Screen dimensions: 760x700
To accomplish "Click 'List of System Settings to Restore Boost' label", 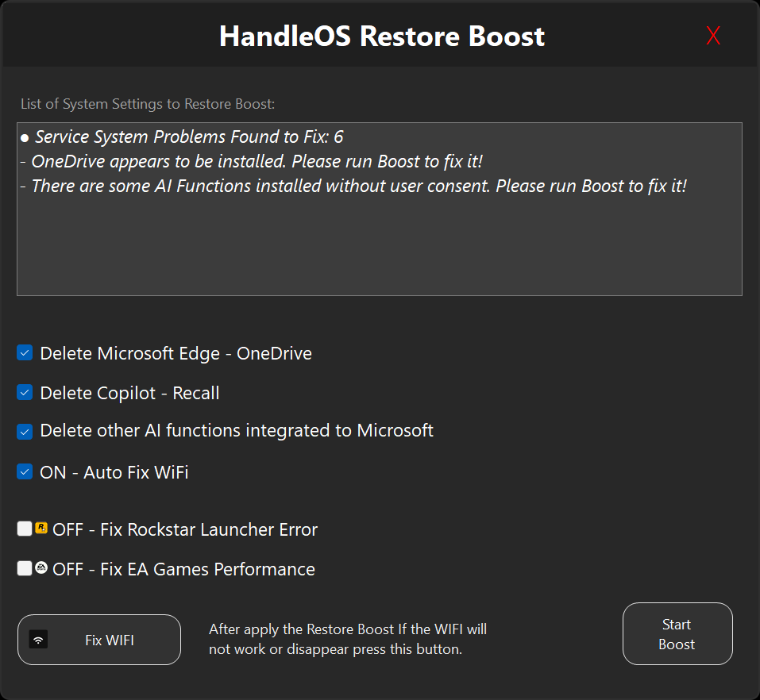I will (148, 104).
